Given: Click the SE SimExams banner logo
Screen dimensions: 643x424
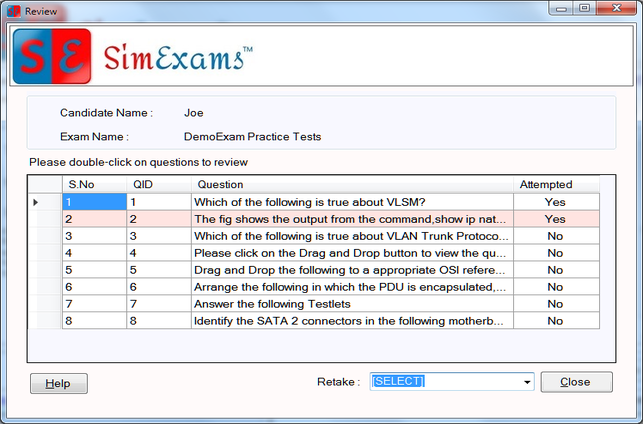Looking at the screenshot, I should [52, 56].
